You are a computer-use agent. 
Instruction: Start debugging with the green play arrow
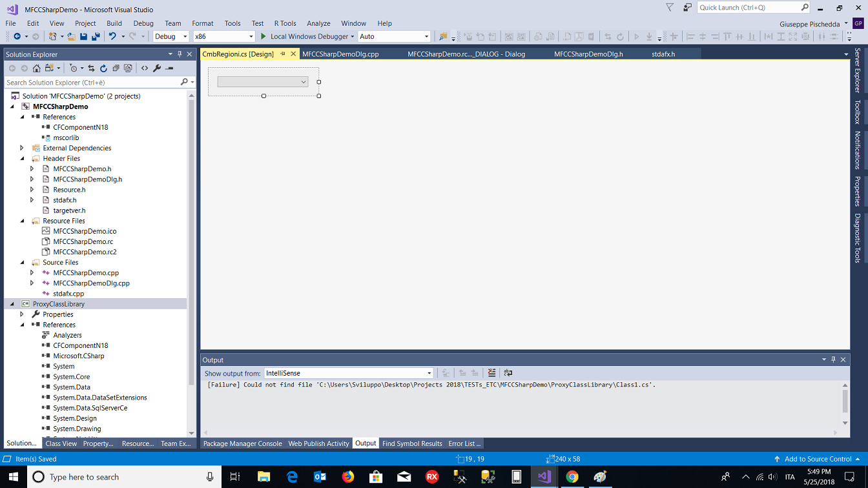click(263, 37)
